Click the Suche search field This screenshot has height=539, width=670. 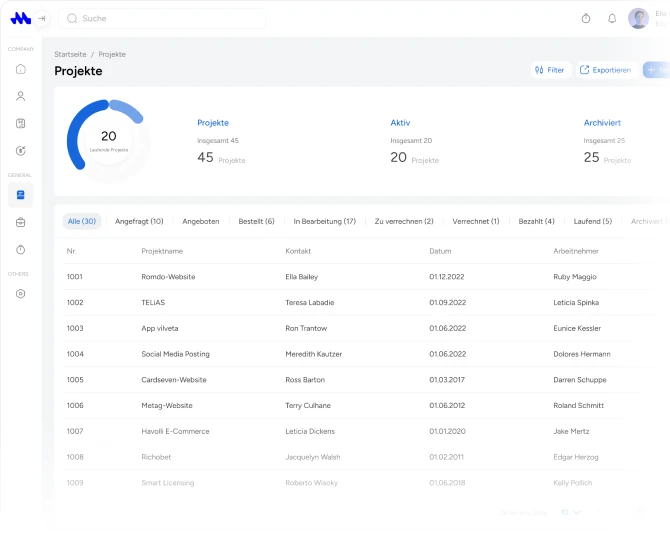[x=165, y=18]
